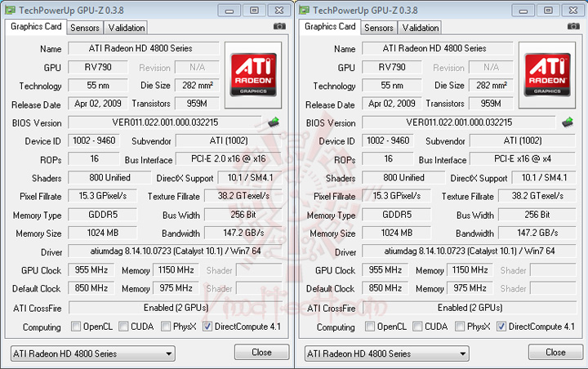Click the ATI Radeon logo in right window
This screenshot has height=369, width=588.
(x=547, y=75)
